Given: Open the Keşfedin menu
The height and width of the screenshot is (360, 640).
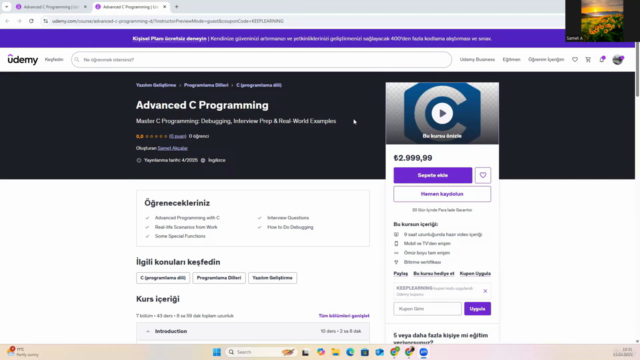Looking at the screenshot, I should click(x=54, y=60).
